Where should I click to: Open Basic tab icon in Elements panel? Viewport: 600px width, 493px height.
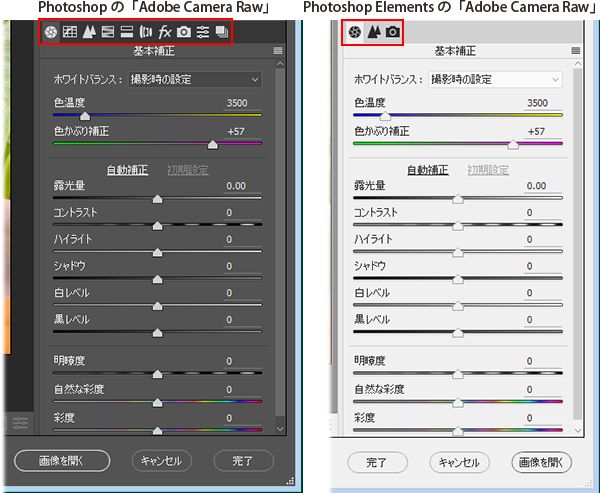(355, 32)
